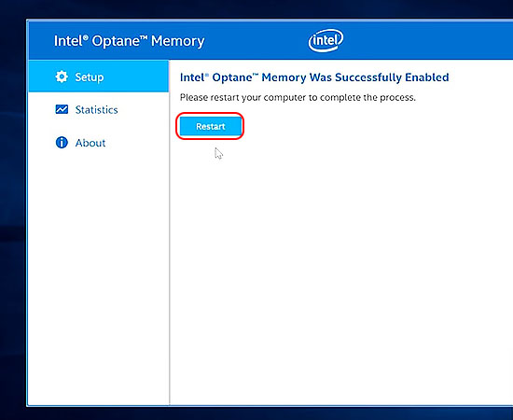Switch to the Statistics tab label
The height and width of the screenshot is (420, 513).
point(96,109)
